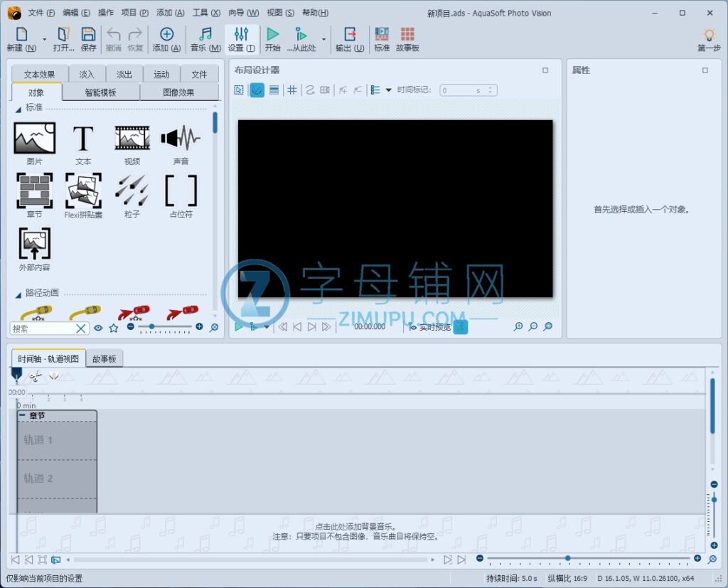Switch to the 故事板 timeline tab

click(x=105, y=358)
